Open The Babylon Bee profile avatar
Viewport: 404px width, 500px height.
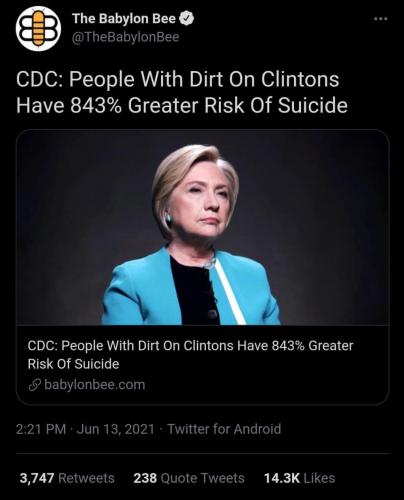click(x=38, y=28)
